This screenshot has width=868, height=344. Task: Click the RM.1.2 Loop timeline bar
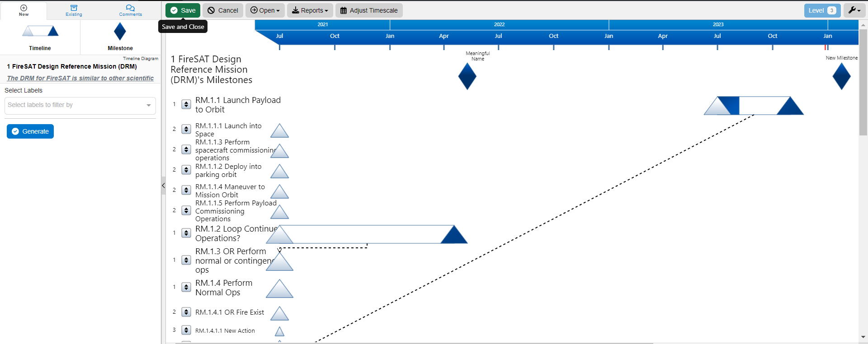(367, 234)
